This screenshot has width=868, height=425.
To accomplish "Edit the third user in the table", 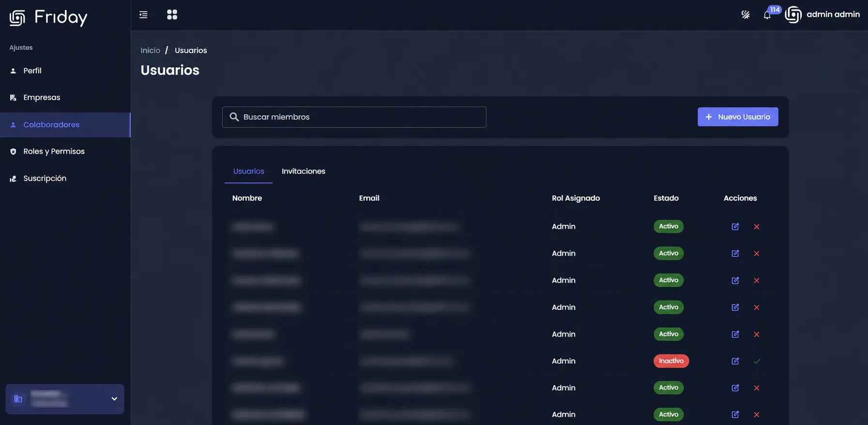I will pyautogui.click(x=735, y=281).
